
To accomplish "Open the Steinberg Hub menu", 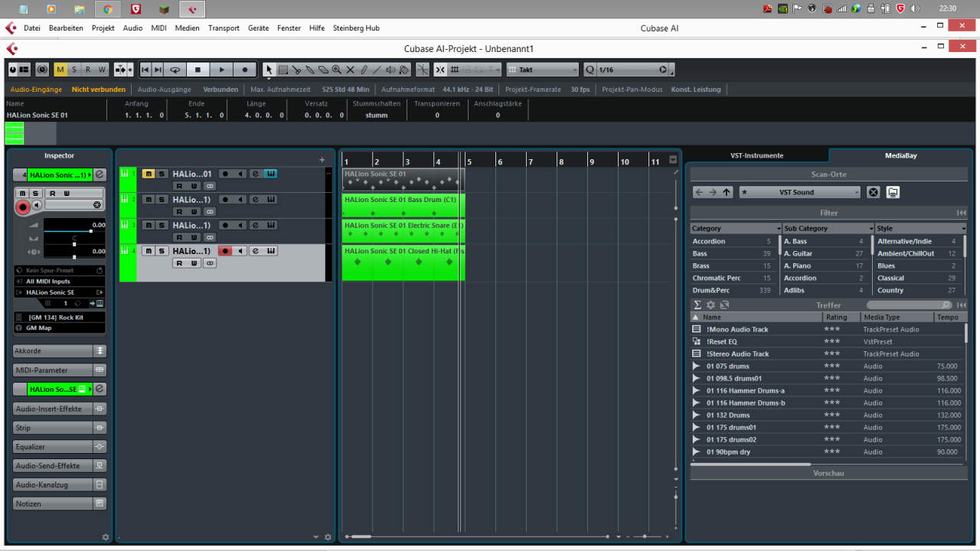I will 356,28.
